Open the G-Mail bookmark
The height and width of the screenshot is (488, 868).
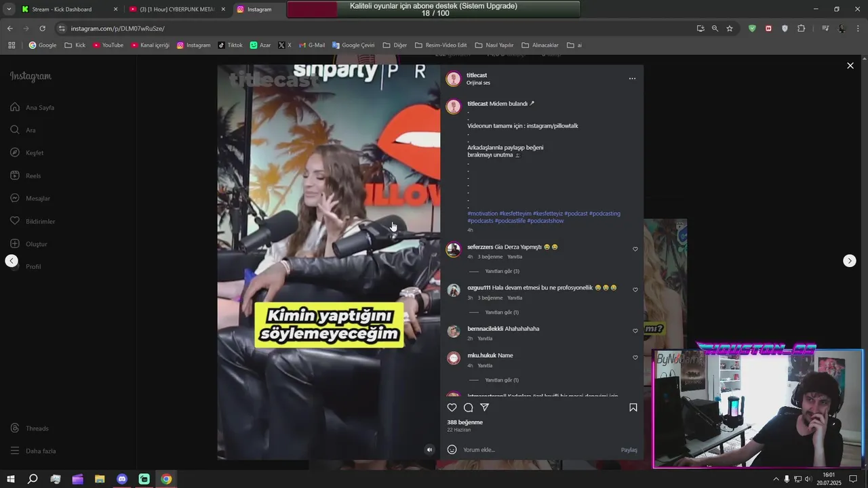coord(312,45)
